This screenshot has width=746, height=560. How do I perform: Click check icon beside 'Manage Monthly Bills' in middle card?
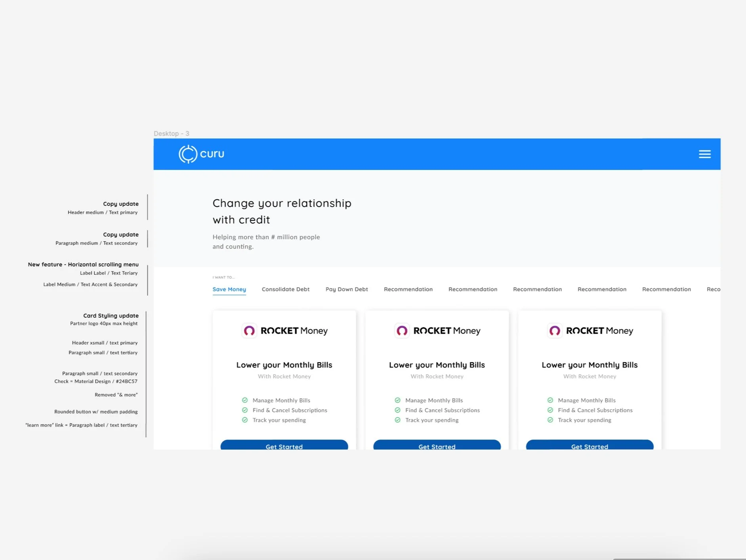pyautogui.click(x=397, y=400)
